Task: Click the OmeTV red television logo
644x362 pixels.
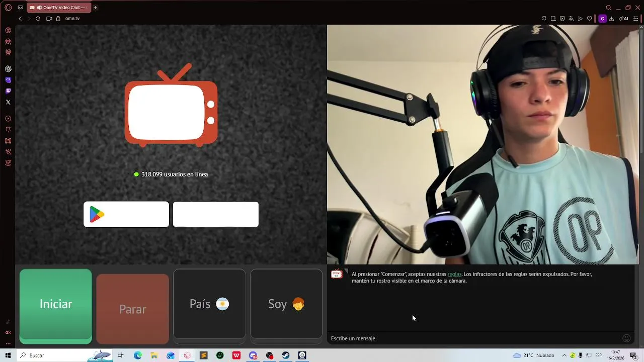Action: click(171, 106)
